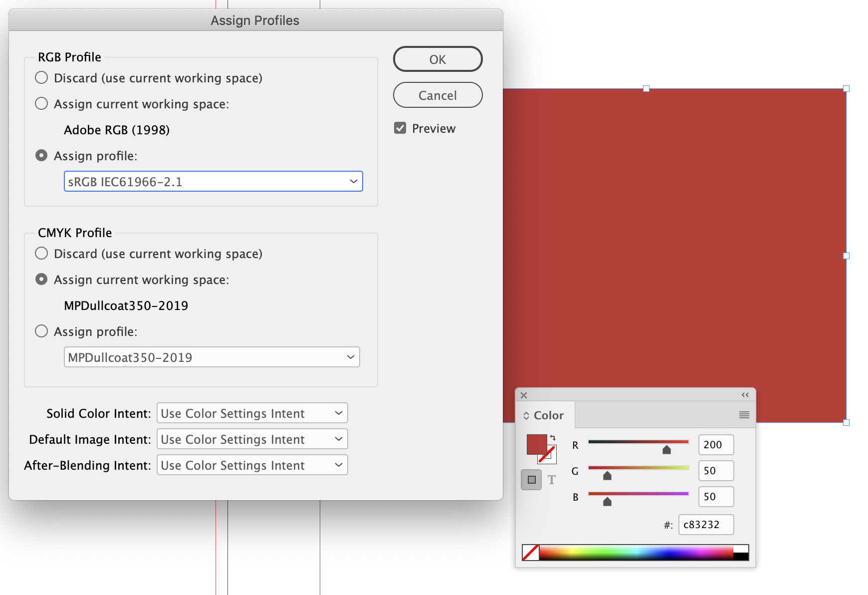
Task: Open the Solid Color Intent dropdown
Action: pyautogui.click(x=252, y=413)
